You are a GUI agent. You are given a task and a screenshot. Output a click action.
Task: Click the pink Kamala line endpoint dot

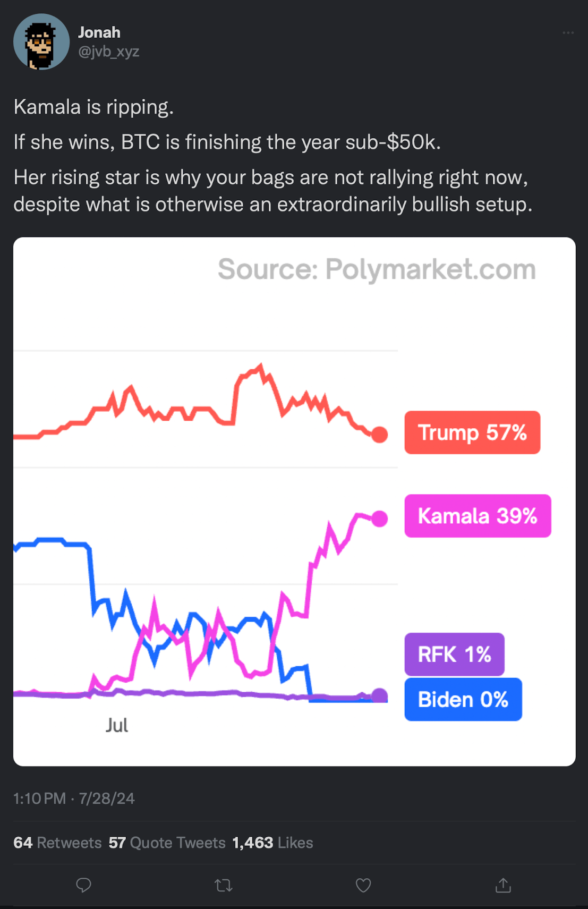coord(379,519)
